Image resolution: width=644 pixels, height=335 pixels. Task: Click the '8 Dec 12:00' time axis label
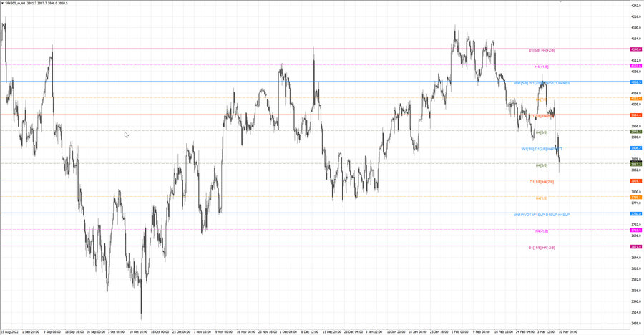310,331
